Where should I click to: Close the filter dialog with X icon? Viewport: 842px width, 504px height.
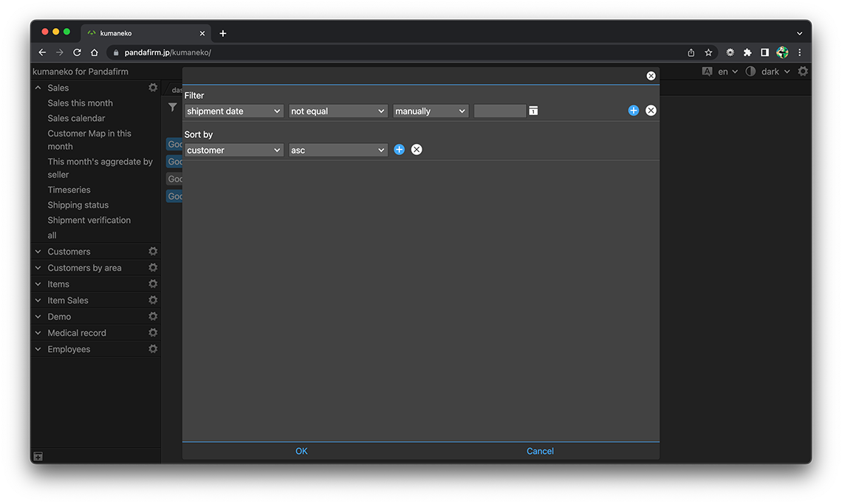(x=651, y=76)
